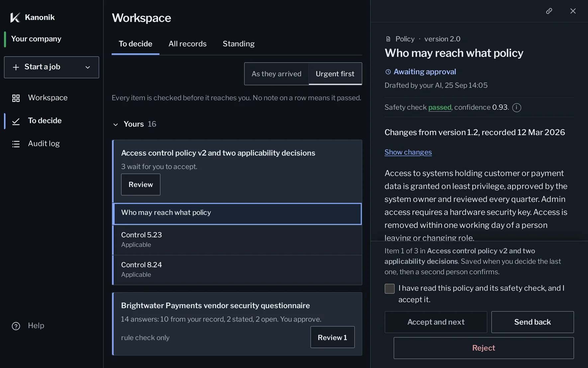Open the Control 8.24 row

pos(237,270)
